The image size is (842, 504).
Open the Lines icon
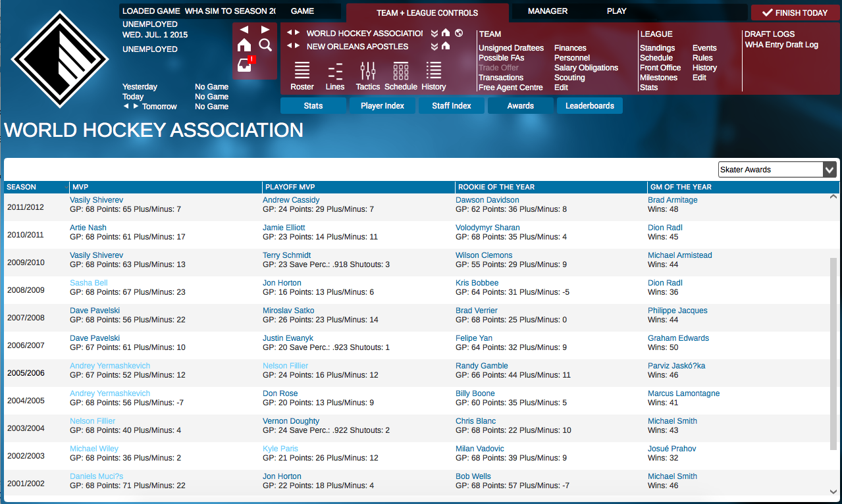pos(335,76)
